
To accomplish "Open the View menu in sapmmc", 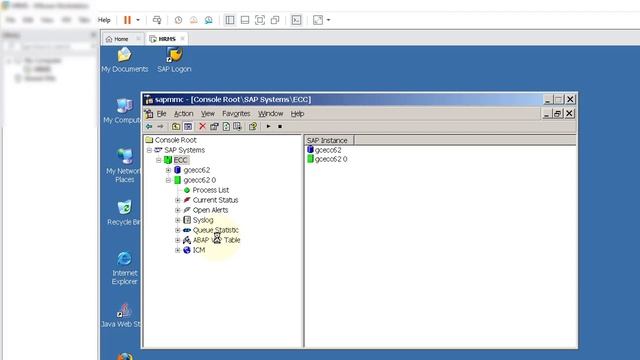I will click(x=207, y=113).
